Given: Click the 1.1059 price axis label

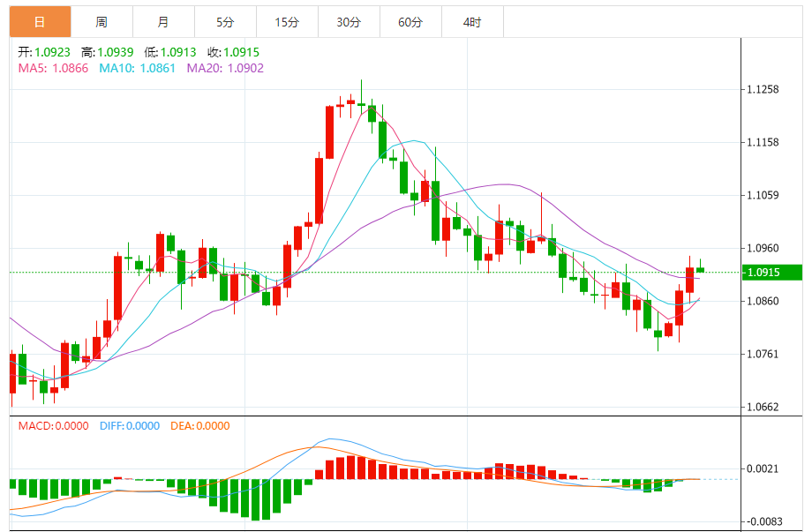Looking at the screenshot, I should 763,195.
